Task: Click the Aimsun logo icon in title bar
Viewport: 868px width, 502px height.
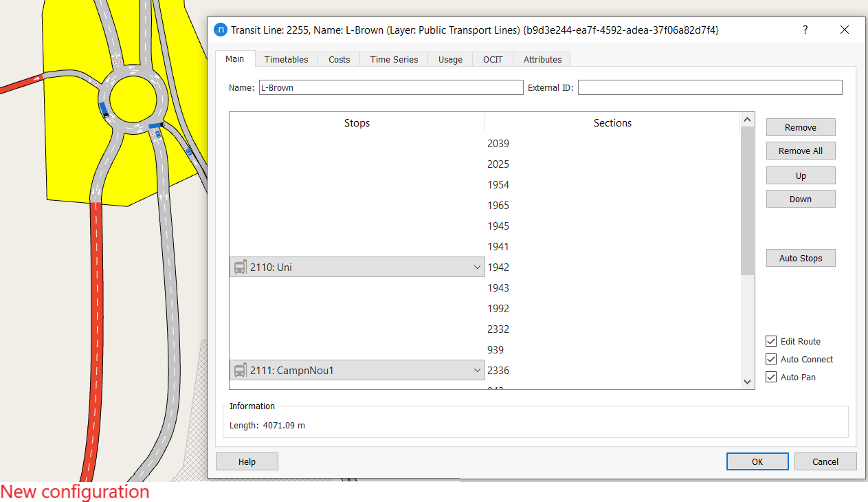Action: pos(221,30)
